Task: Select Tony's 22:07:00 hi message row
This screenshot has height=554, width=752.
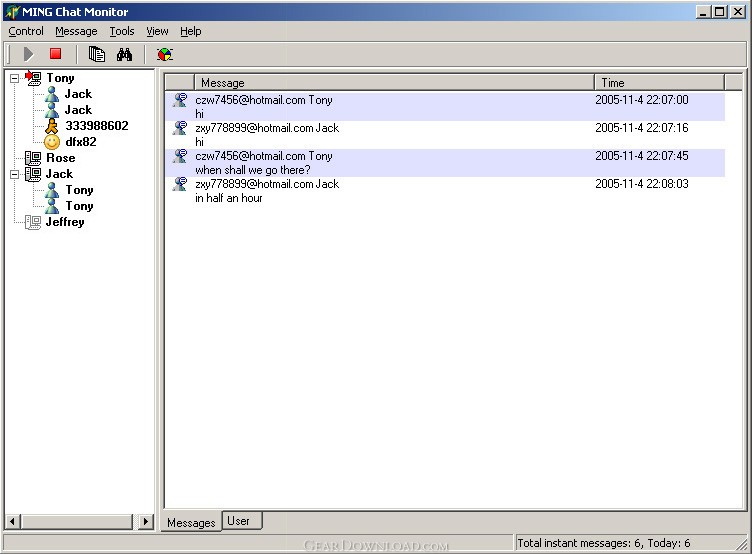Action: (x=445, y=107)
